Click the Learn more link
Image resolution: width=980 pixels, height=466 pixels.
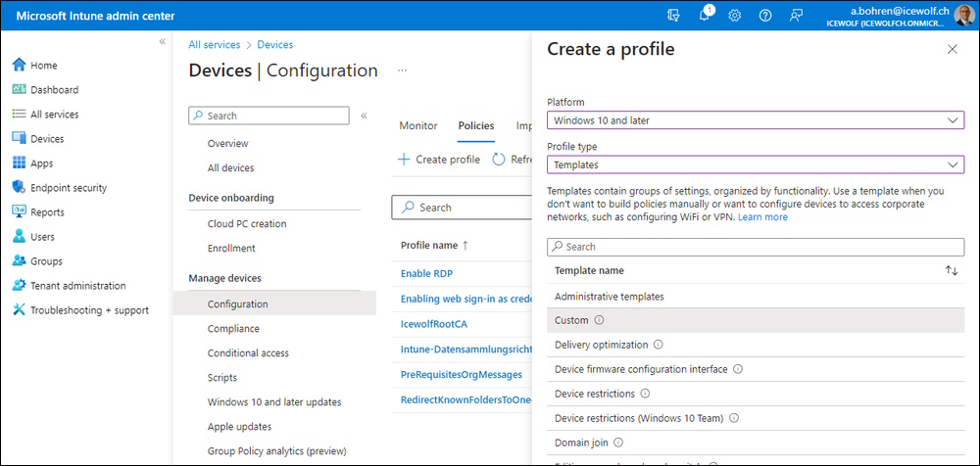(762, 217)
